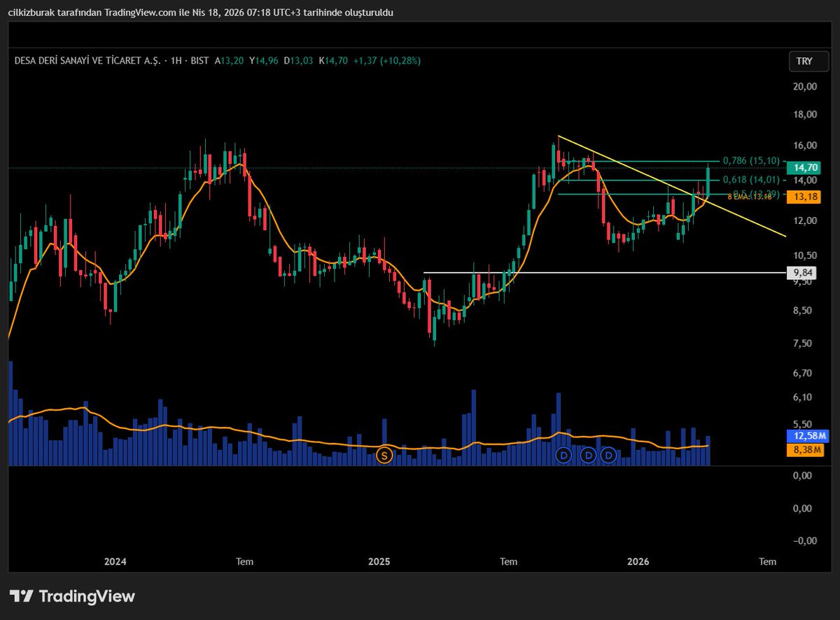Viewport: 840px width, 620px height.
Task: Click the 20,00 price axis label
Action: pyautogui.click(x=805, y=87)
